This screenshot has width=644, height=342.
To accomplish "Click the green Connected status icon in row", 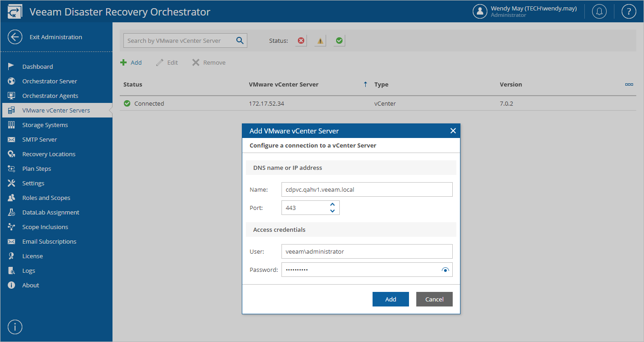I will tap(127, 103).
